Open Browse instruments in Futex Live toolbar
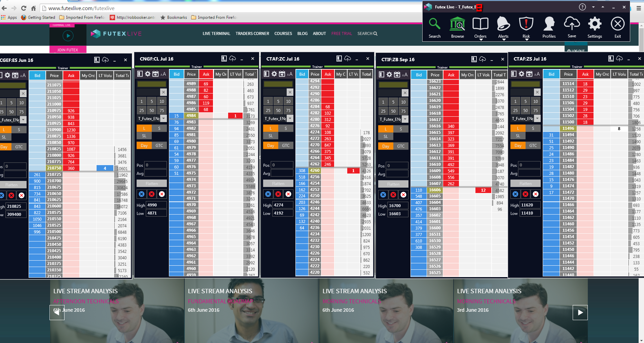This screenshot has width=644, height=343. click(x=457, y=28)
